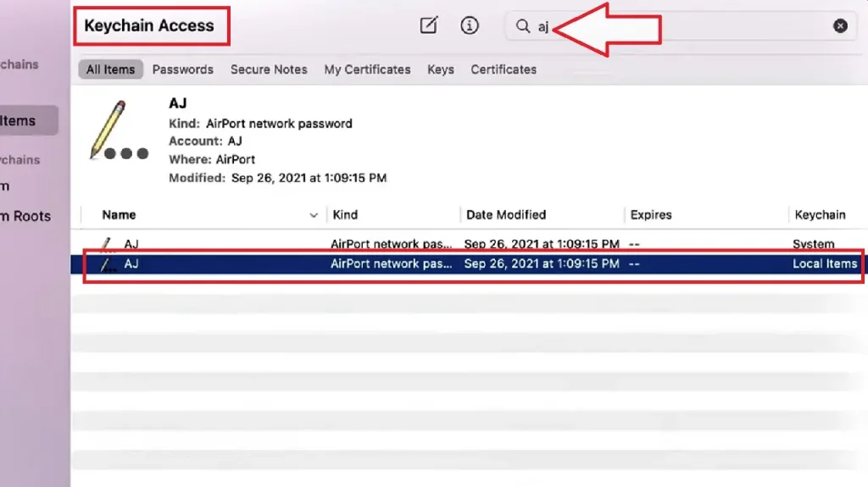The width and height of the screenshot is (868, 487).
Task: Click Kind cell in Local Items row
Action: [x=392, y=263]
